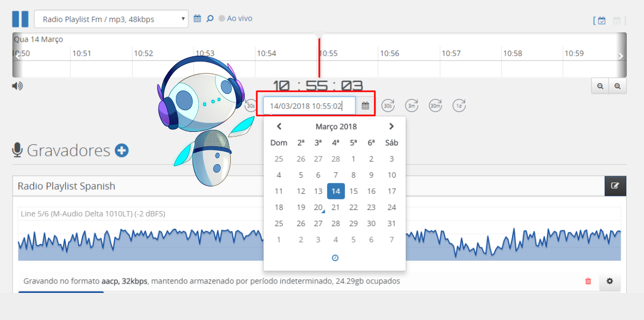
Task: Select day 24 in the calendar
Action: click(392, 207)
